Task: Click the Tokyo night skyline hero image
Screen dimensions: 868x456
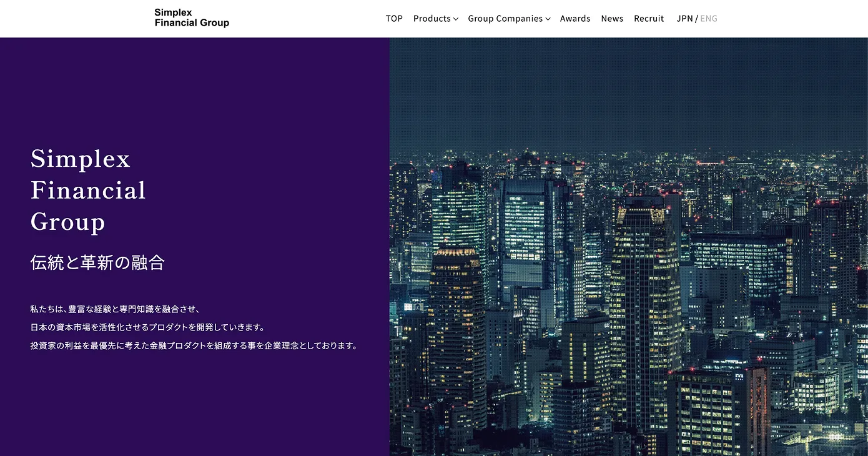Action: click(x=629, y=247)
